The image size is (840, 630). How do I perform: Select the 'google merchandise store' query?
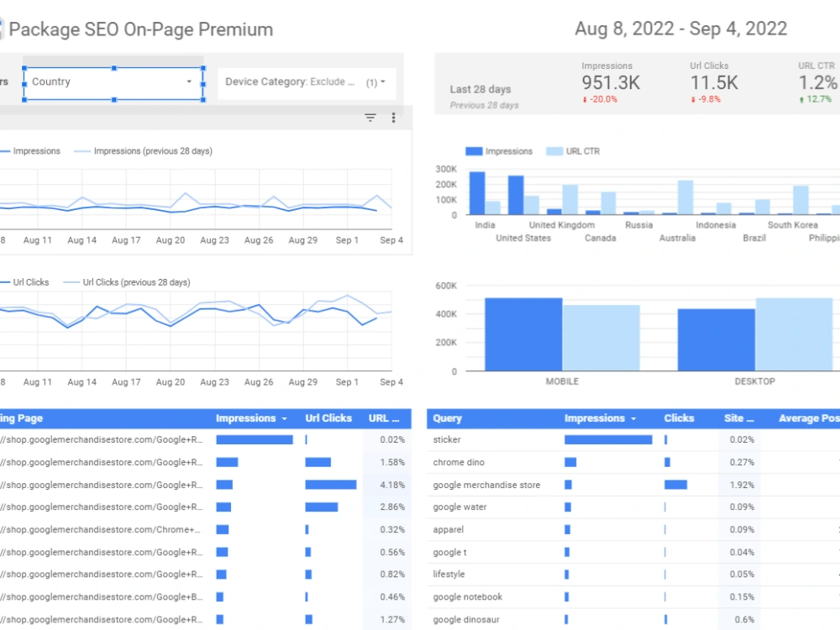tap(633, 485)
